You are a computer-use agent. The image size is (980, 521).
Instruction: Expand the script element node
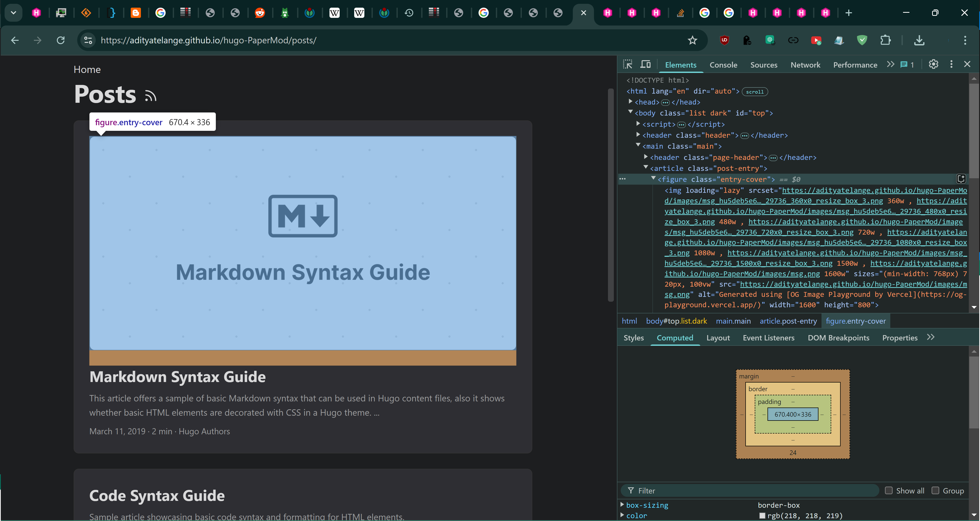(638, 123)
